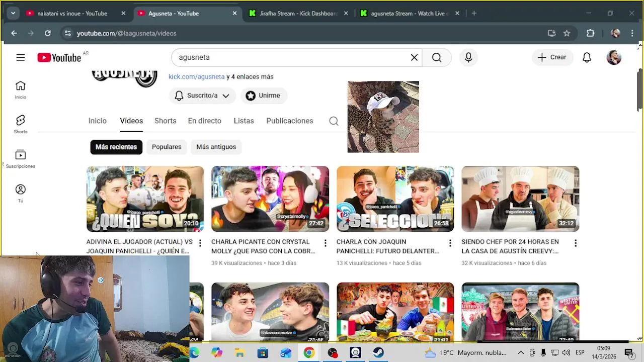644x362 pixels.
Task: Go to the YouTube home logo
Action: pyautogui.click(x=59, y=57)
